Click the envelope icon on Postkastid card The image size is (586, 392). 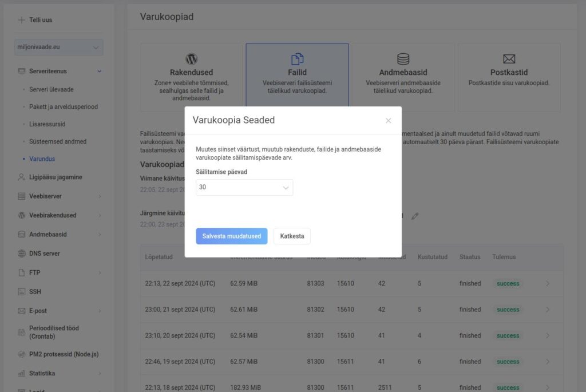pos(509,59)
